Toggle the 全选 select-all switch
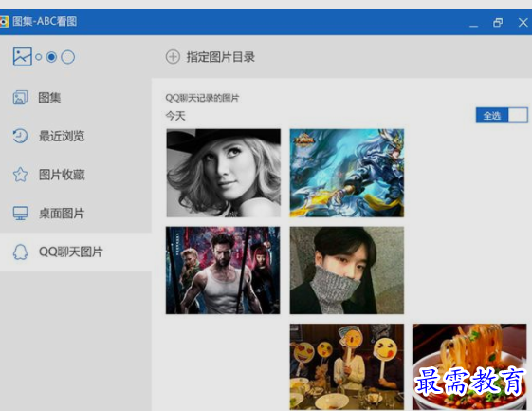532x411 pixels. (502, 116)
